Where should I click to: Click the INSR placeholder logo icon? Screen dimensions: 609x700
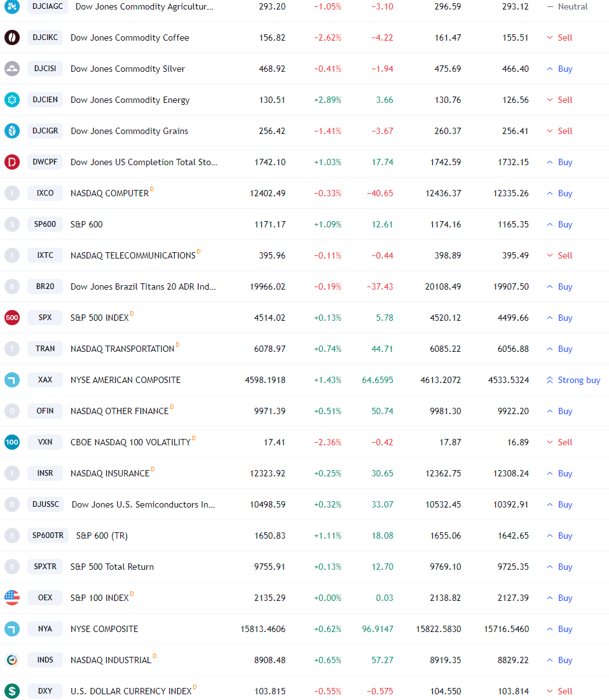click(x=12, y=473)
